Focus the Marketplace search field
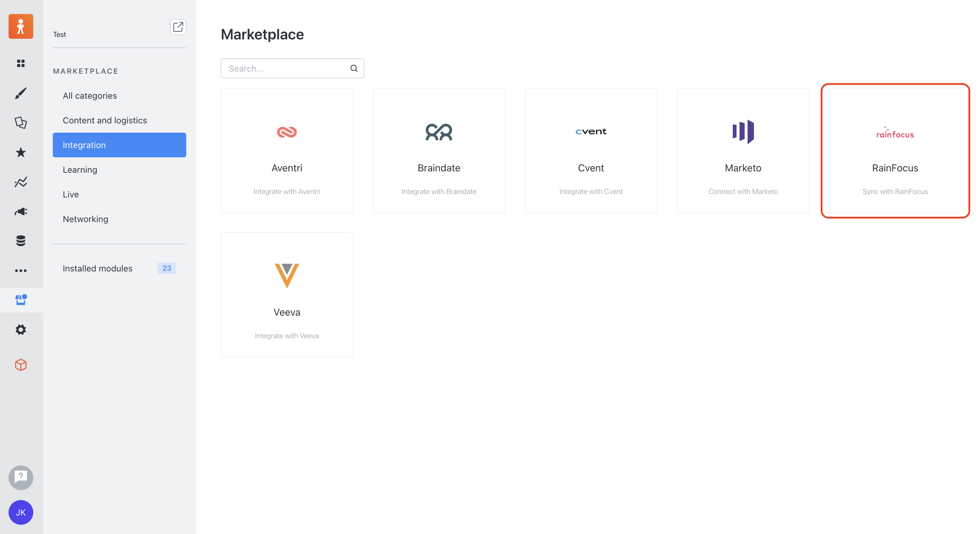The height and width of the screenshot is (534, 980). pyautogui.click(x=292, y=69)
